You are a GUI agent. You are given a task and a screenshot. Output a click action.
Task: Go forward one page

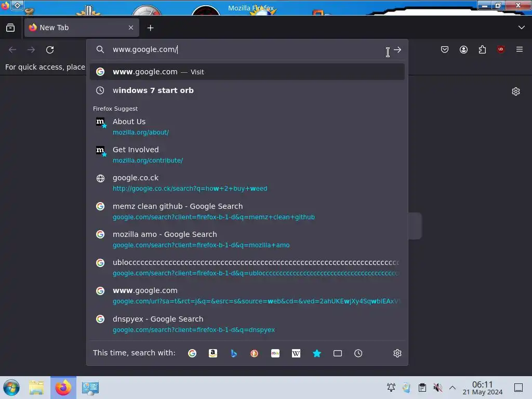click(x=31, y=50)
